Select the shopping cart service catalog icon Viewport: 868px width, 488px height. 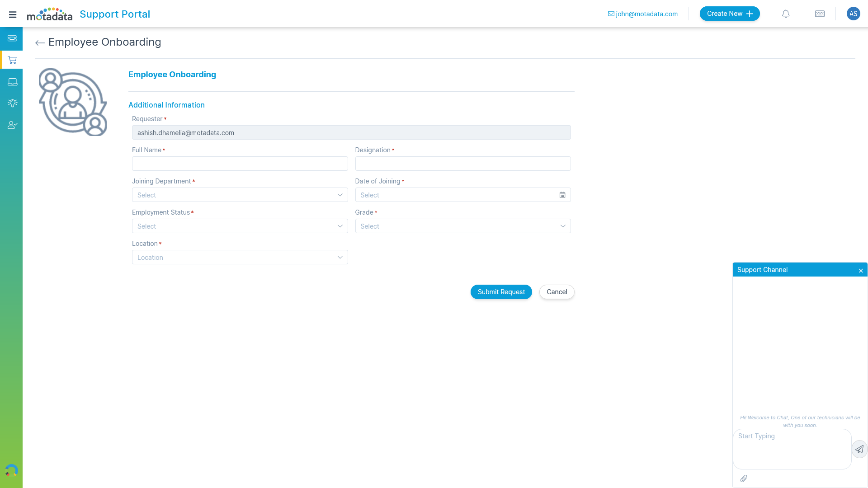tap(12, 60)
